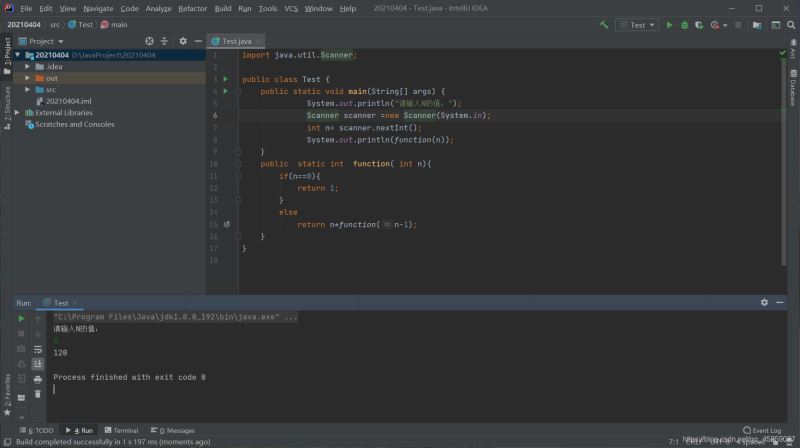This screenshot has height=448, width=800.
Task: Click Run with Coverage icon
Action: pyautogui.click(x=698, y=24)
